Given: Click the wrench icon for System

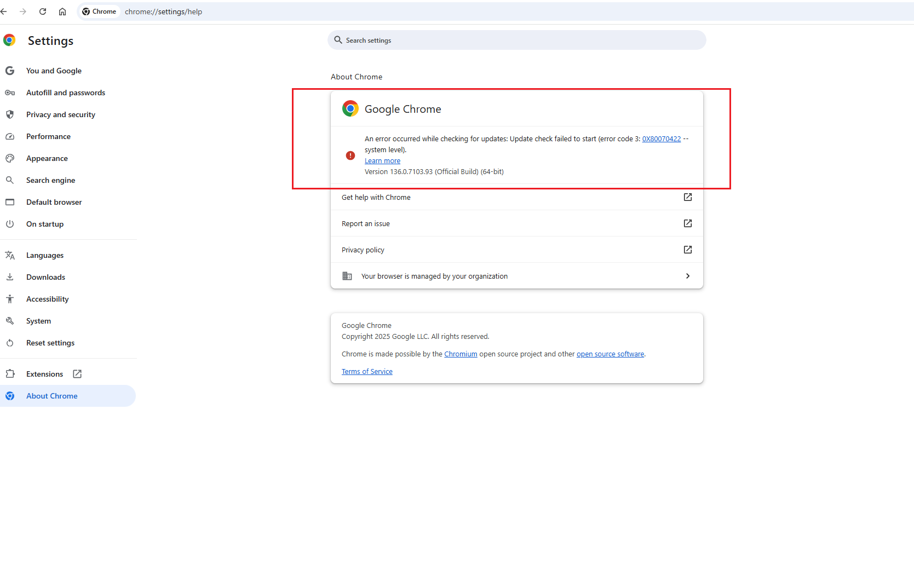Looking at the screenshot, I should tap(10, 321).
